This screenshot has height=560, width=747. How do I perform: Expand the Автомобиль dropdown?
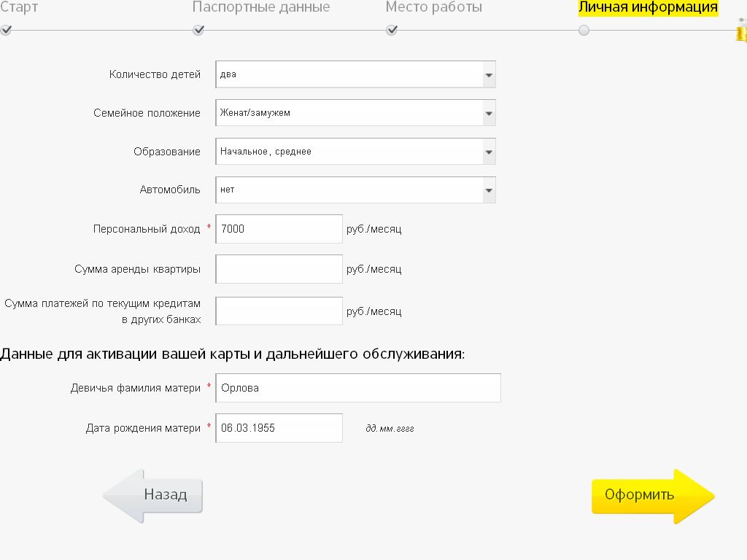point(355,190)
